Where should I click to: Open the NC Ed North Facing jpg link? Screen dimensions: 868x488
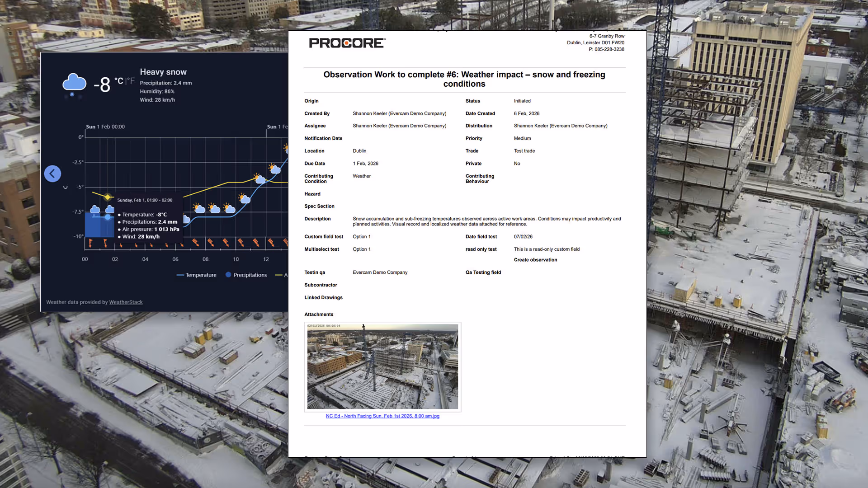click(382, 416)
